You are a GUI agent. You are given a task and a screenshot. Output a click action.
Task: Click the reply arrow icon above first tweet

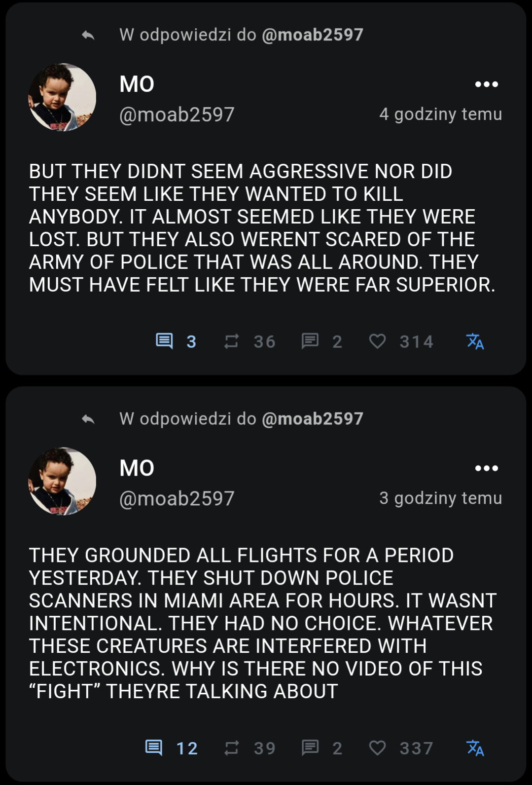click(x=88, y=35)
